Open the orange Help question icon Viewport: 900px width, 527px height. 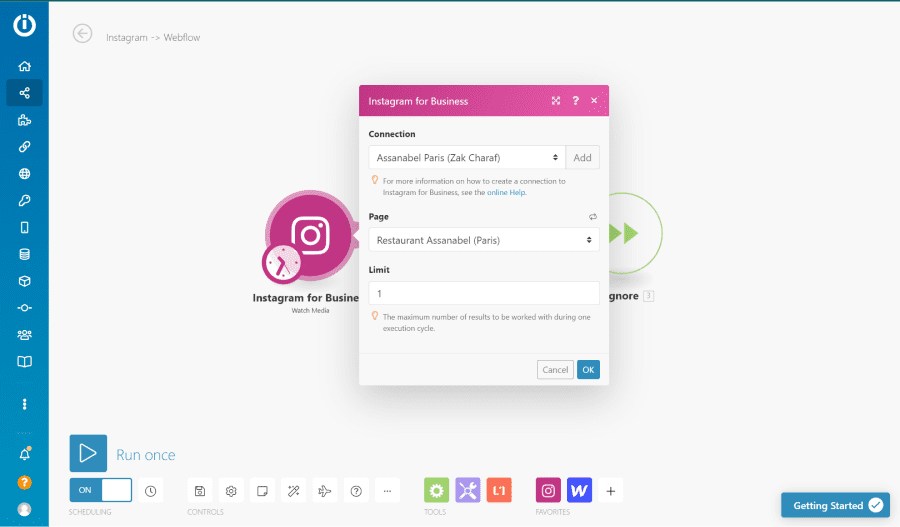pyautogui.click(x=24, y=482)
